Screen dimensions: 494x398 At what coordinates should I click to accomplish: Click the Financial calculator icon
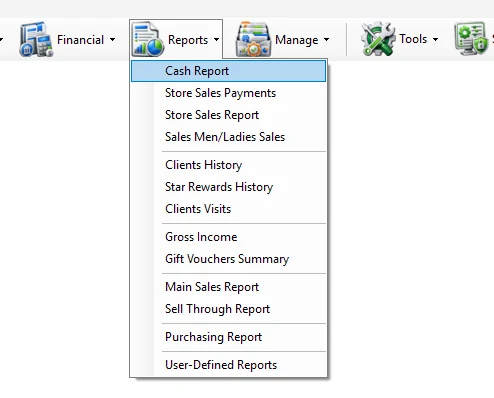(36, 40)
